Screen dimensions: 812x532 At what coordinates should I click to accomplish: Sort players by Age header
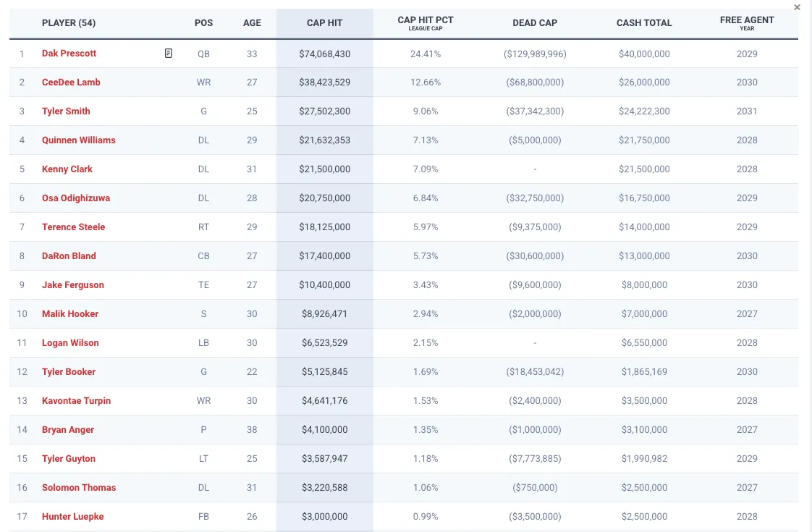coord(252,23)
